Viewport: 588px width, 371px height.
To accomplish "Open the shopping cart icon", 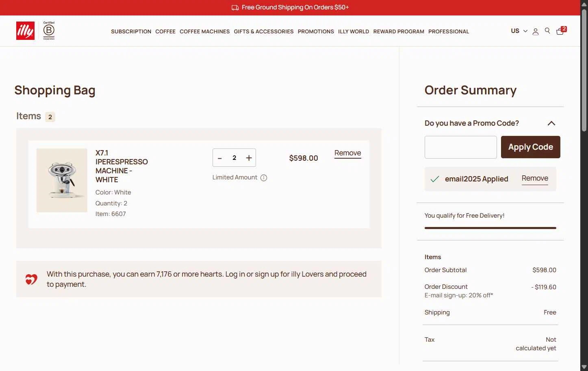I will coord(561,31).
